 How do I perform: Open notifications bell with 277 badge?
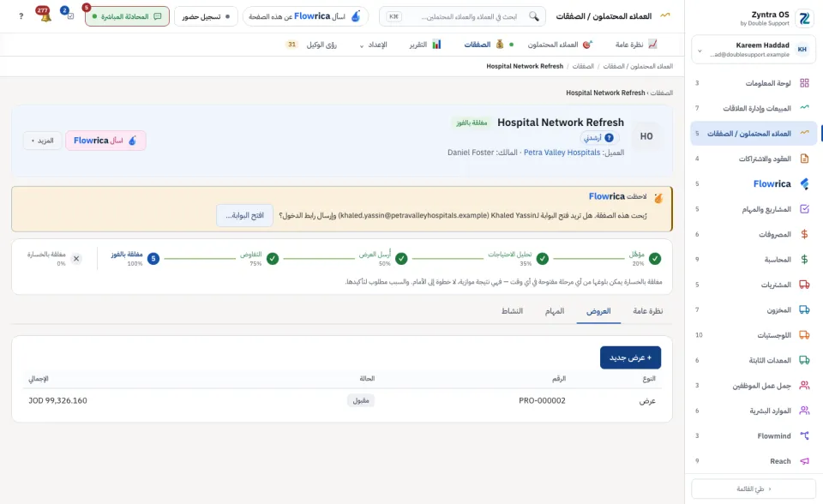pos(45,15)
